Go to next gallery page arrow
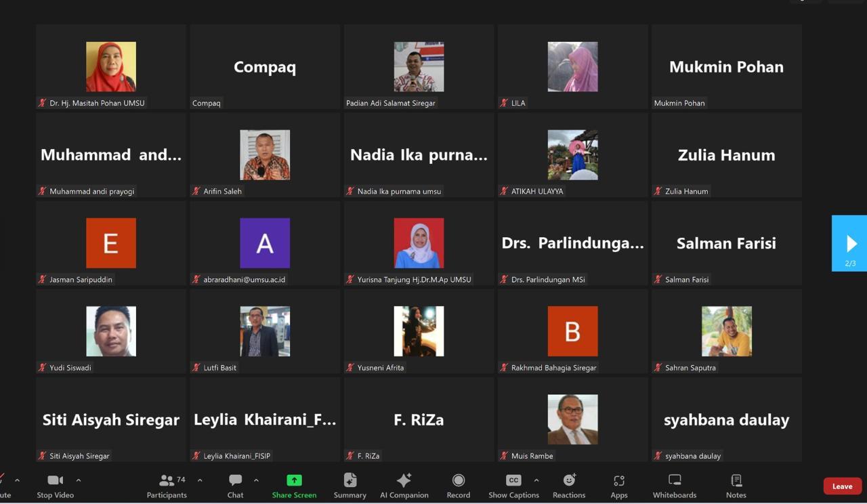 [x=851, y=243]
